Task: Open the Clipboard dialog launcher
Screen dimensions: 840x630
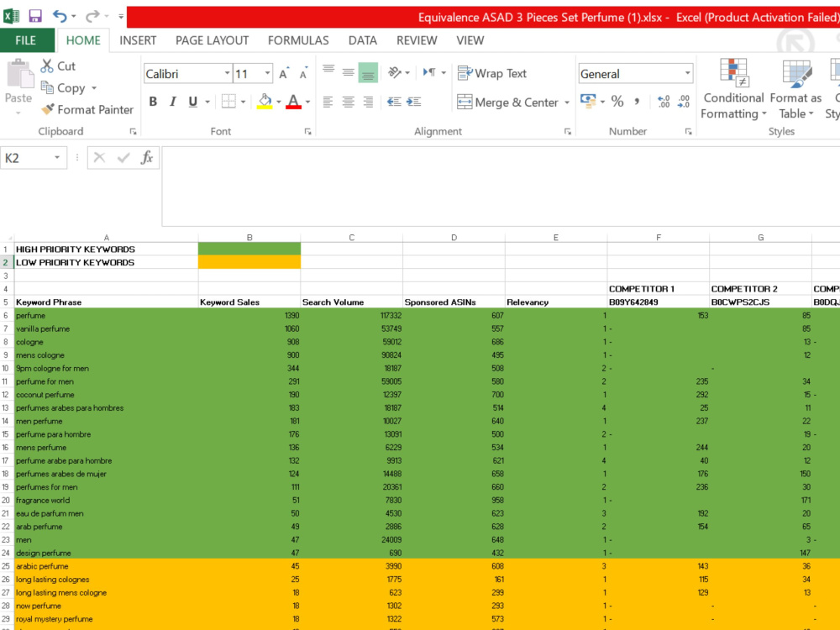Action: coord(133,131)
